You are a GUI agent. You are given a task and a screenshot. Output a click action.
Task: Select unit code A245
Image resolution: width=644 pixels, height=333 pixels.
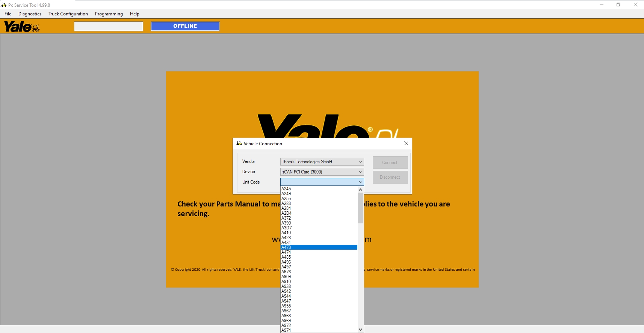coord(319,189)
